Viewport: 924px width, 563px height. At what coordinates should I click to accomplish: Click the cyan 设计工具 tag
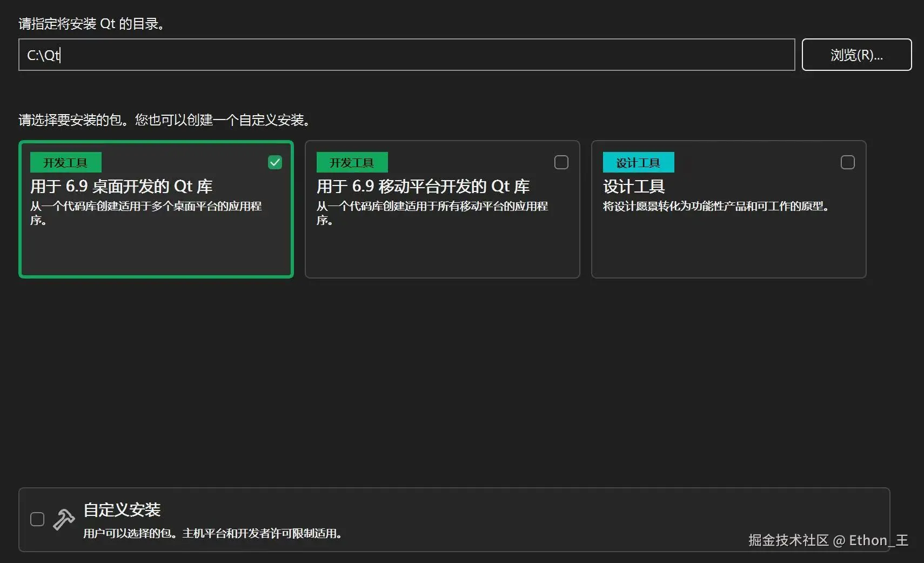[x=639, y=162]
